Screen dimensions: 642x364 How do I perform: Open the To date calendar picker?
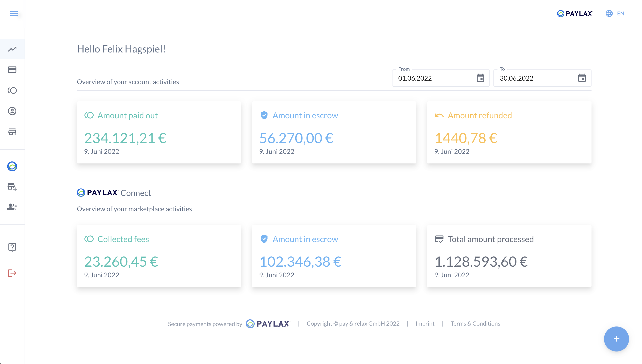582,78
